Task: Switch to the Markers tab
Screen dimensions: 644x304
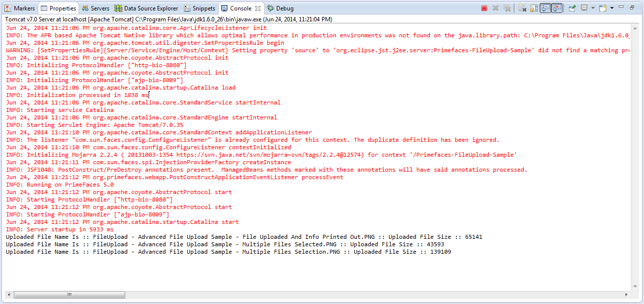Action: pos(20,8)
